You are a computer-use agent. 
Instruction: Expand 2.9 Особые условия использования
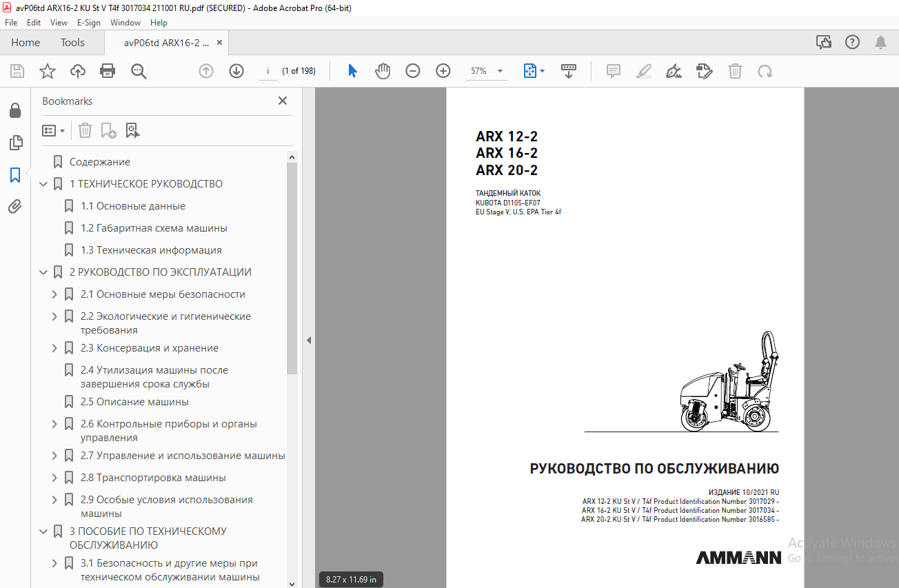(x=54, y=500)
